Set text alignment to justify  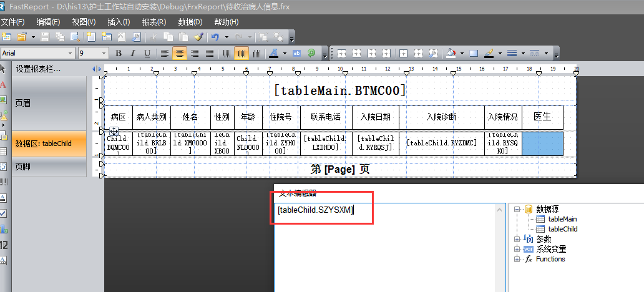click(210, 53)
